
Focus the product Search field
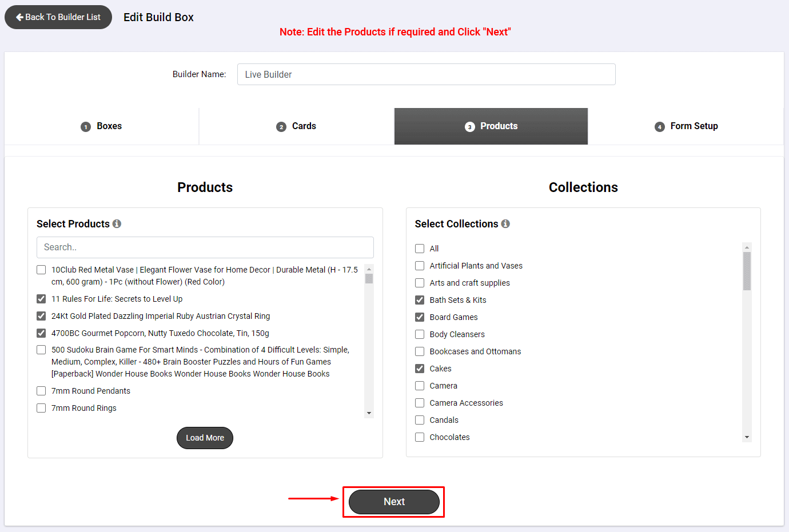pyautogui.click(x=205, y=247)
